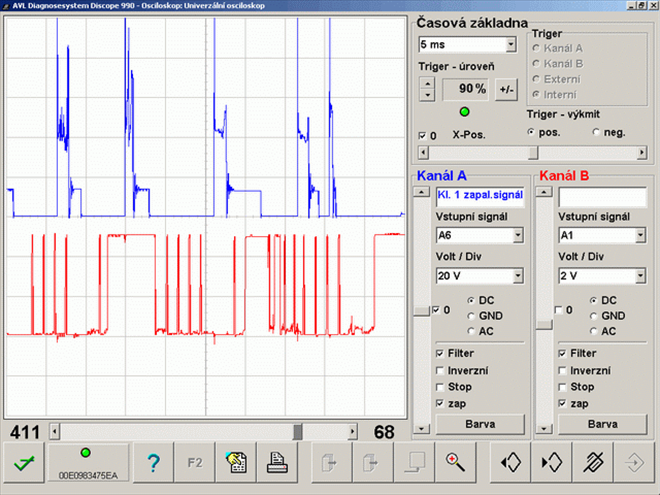Open the time base 5 ms dropdown
The image size is (660, 495).
coord(511,44)
